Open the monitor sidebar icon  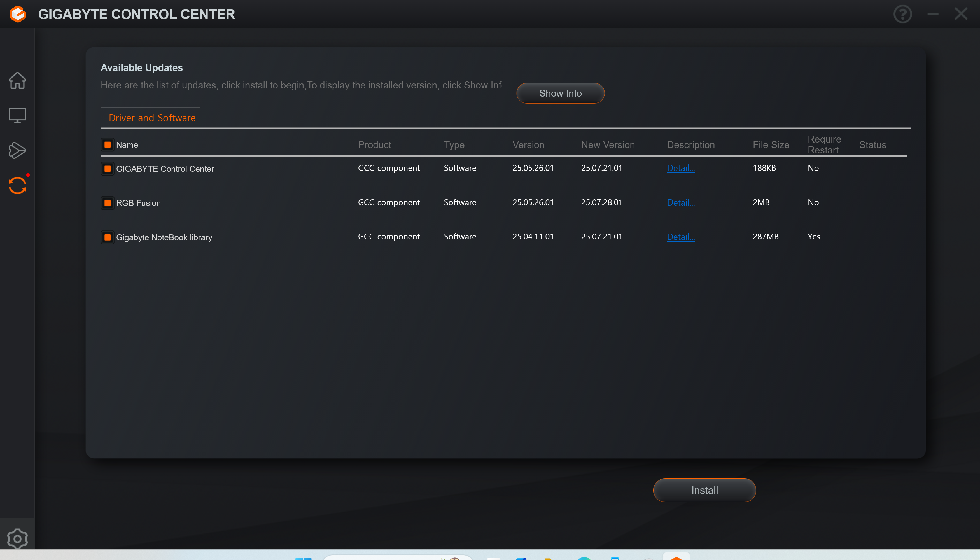click(17, 115)
